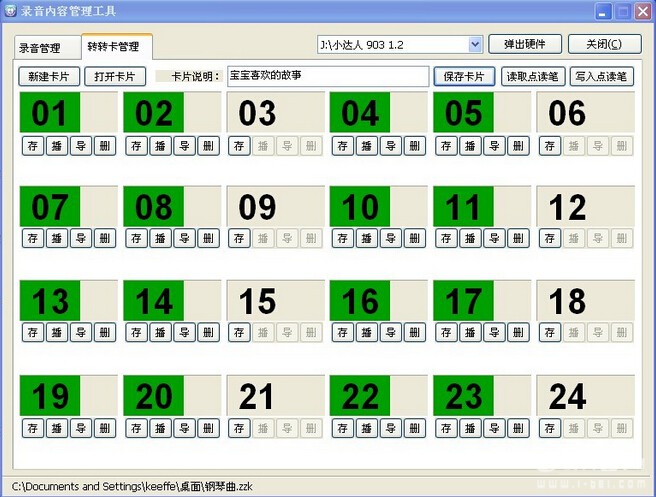The image size is (656, 497).
Task: Click the 弹出硬件 eject hardware button
Action: click(526, 45)
